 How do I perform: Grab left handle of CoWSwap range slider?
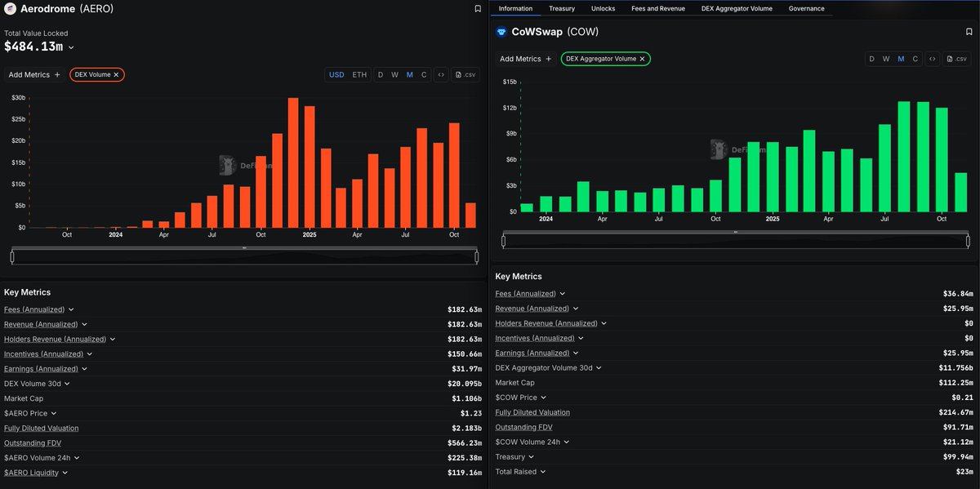click(504, 241)
